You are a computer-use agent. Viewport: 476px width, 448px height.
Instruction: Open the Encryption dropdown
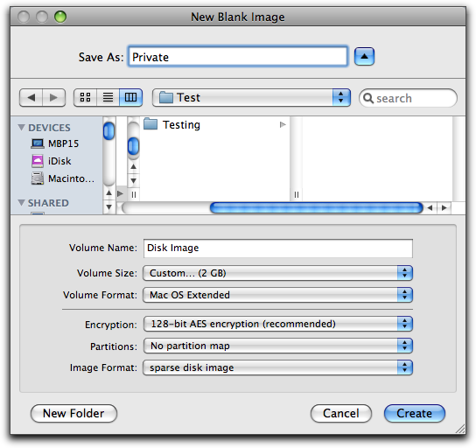277,324
